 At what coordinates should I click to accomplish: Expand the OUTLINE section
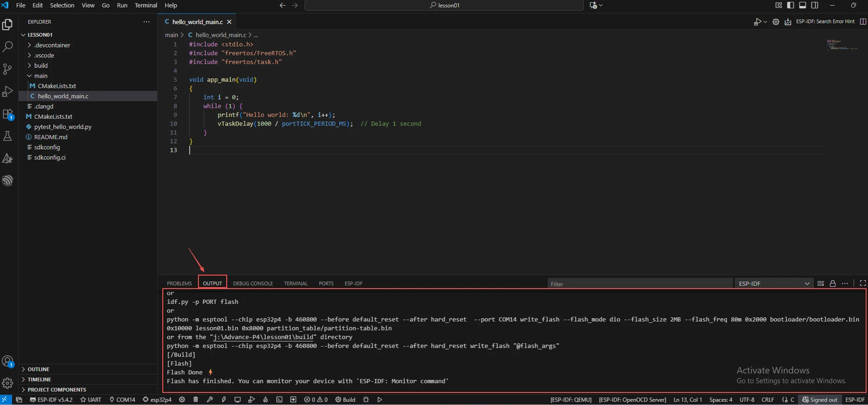38,369
